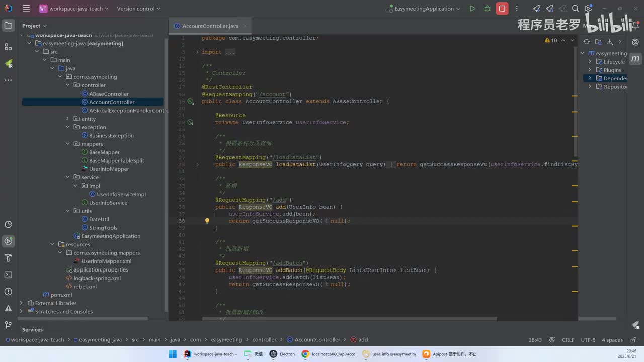This screenshot has width=644, height=362.
Task: Stop the running application with the red stop button
Action: (502, 9)
